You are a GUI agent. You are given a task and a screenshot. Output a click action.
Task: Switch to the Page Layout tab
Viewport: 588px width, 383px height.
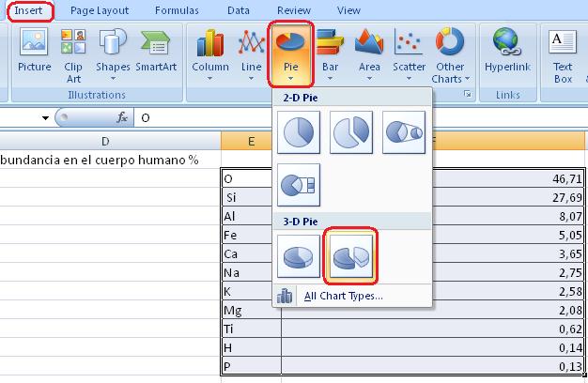point(100,10)
